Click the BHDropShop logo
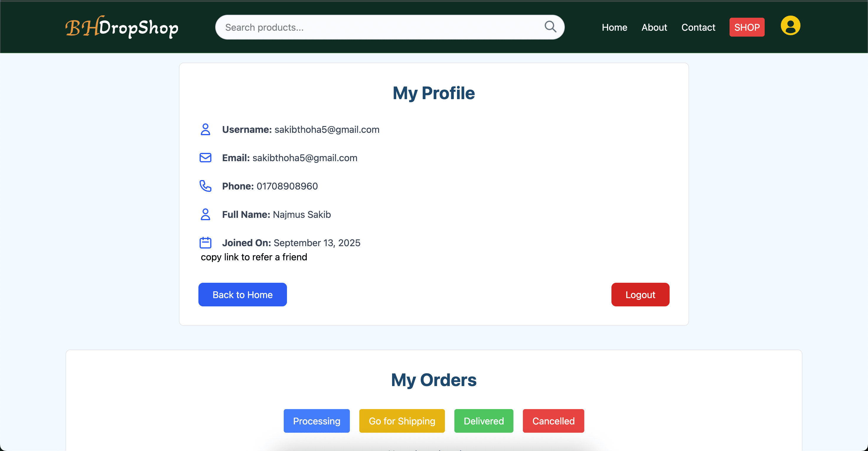 click(122, 27)
